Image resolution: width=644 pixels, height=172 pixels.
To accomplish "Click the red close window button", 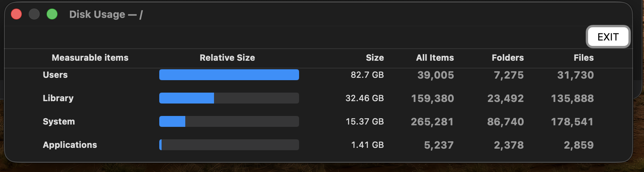I will (x=16, y=14).
